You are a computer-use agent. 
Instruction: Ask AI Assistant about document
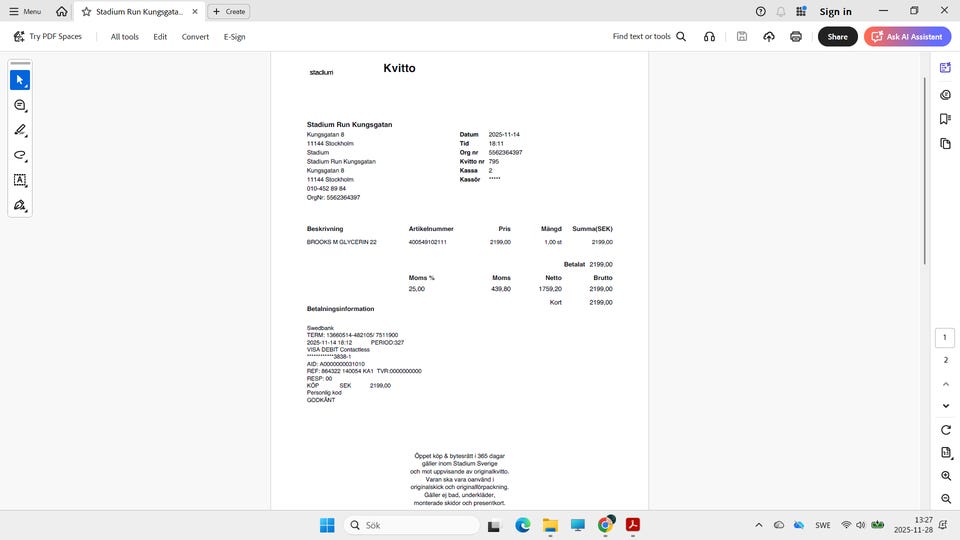point(907,37)
